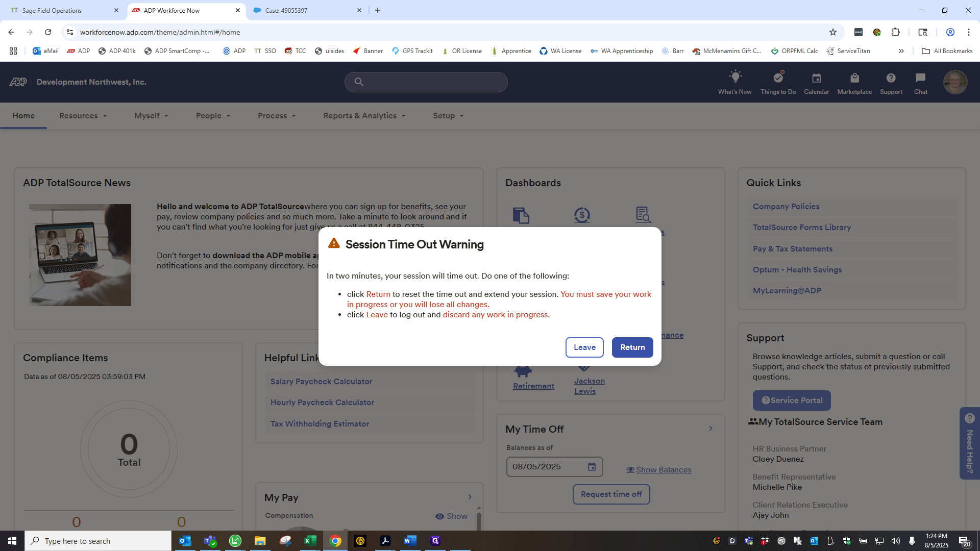Viewport: 980px width, 551px height.
Task: Click the documents dashboard icon
Action: (x=521, y=215)
